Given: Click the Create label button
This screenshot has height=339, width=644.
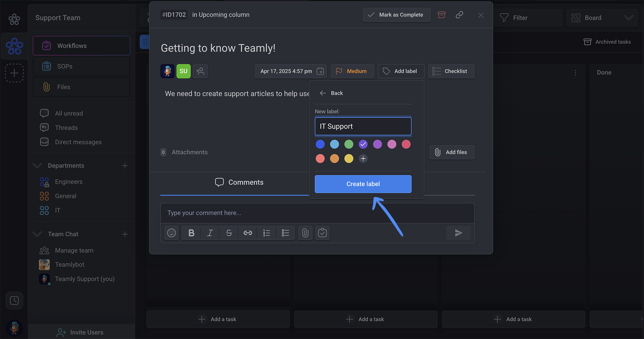Looking at the screenshot, I should (x=363, y=184).
